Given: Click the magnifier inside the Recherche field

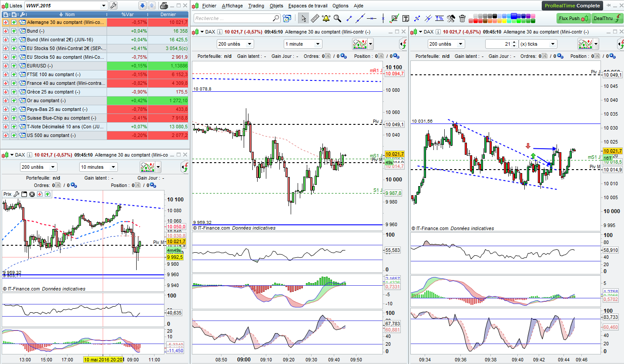Looking at the screenshot, I should point(276,18).
